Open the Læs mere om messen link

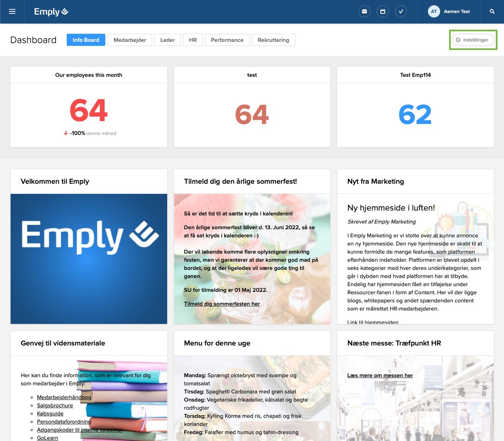pos(380,375)
